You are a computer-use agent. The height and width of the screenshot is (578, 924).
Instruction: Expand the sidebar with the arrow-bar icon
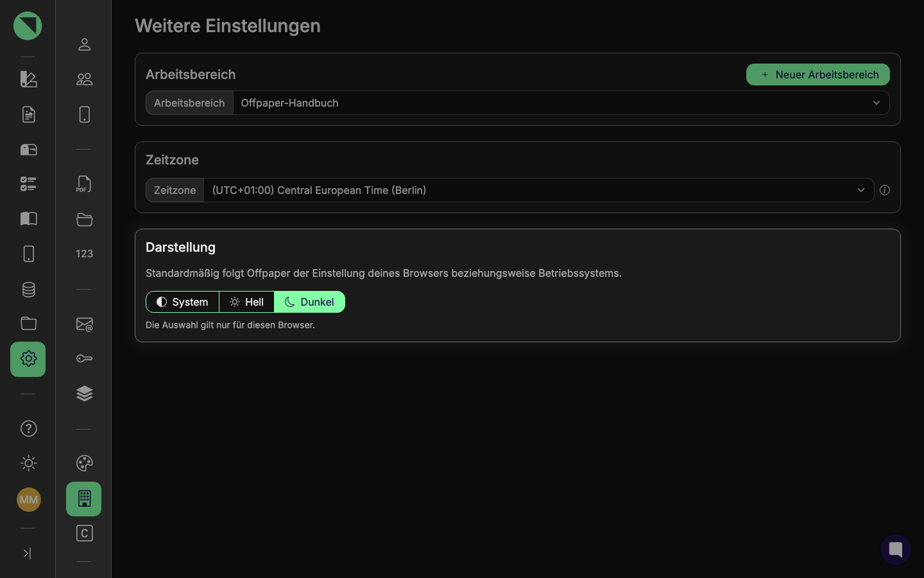pos(27,553)
